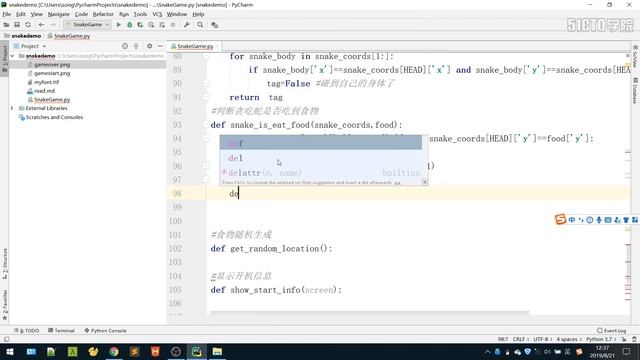The width and height of the screenshot is (640, 360).
Task: Select read.md in project tree
Action: tap(44, 91)
